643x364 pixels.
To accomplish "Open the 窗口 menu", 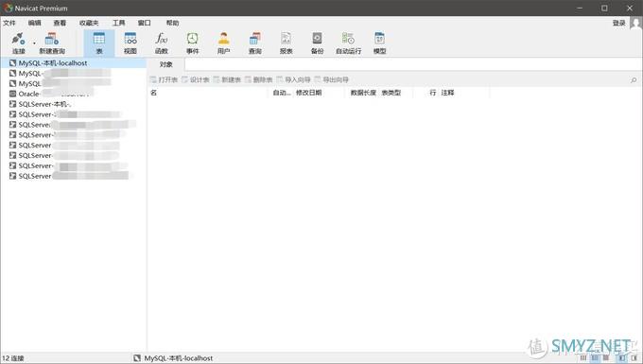I will click(144, 23).
